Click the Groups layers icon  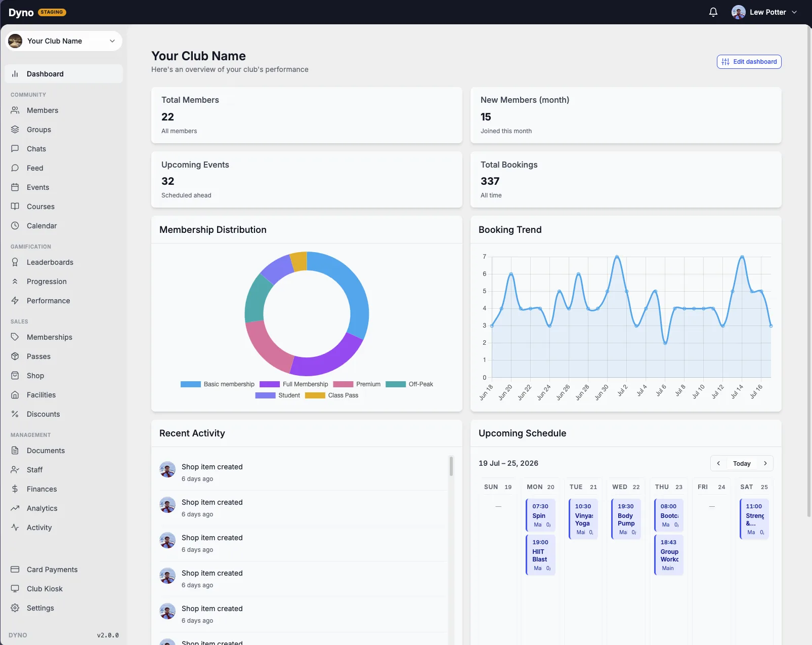pyautogui.click(x=15, y=130)
